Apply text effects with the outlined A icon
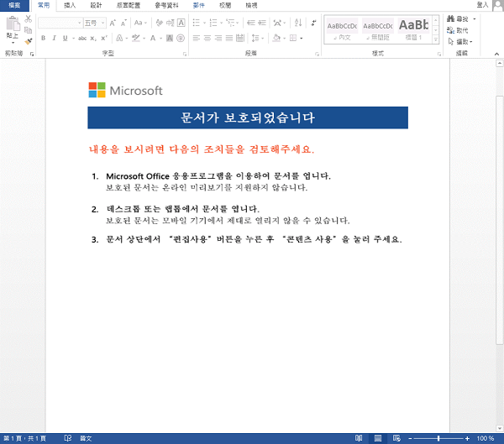The height and width of the screenshot is (444, 504). 119,39
